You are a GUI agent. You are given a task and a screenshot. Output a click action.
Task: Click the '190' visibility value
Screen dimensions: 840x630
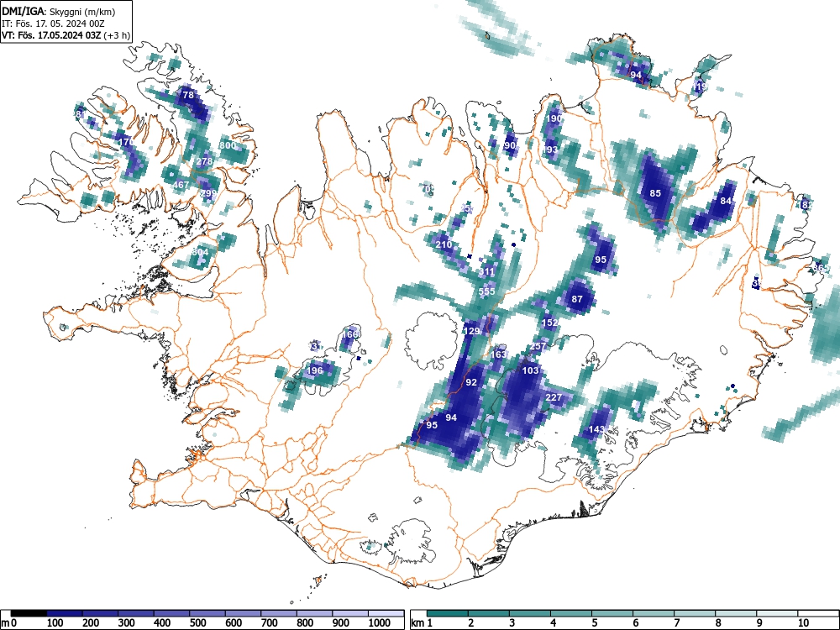click(x=554, y=118)
